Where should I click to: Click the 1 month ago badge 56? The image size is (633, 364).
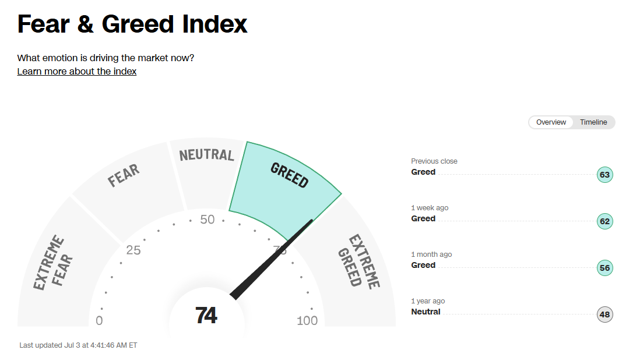(x=604, y=268)
